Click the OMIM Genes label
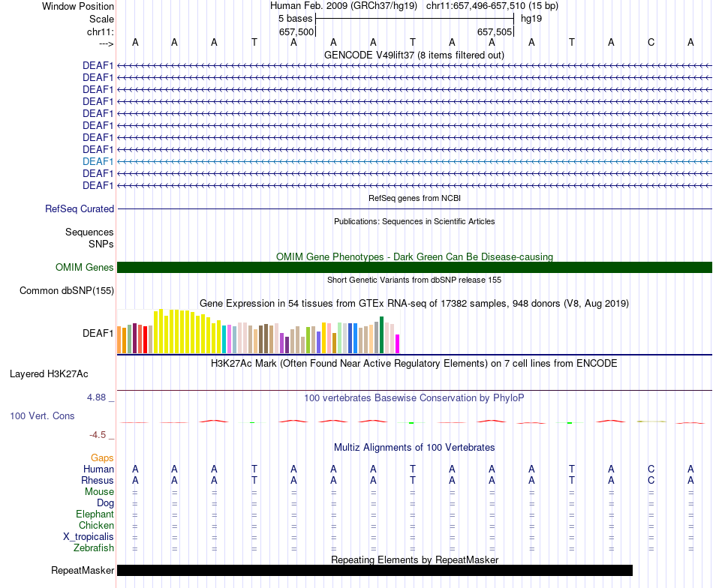The height and width of the screenshot is (588, 713). point(85,267)
